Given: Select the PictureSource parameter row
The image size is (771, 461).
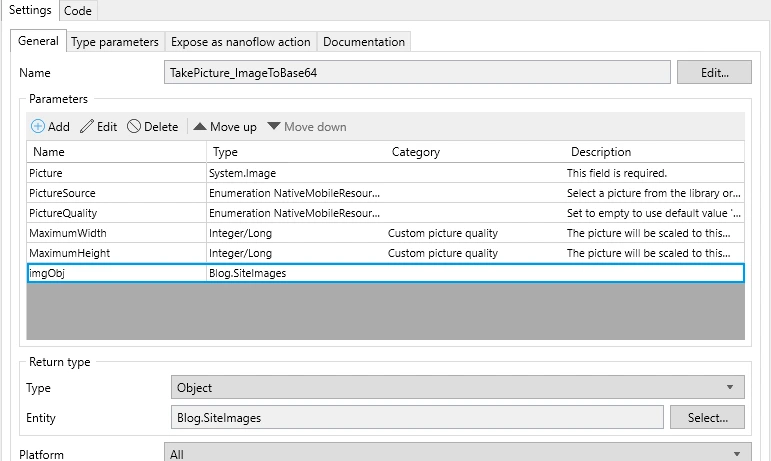Looking at the screenshot, I should [x=386, y=193].
